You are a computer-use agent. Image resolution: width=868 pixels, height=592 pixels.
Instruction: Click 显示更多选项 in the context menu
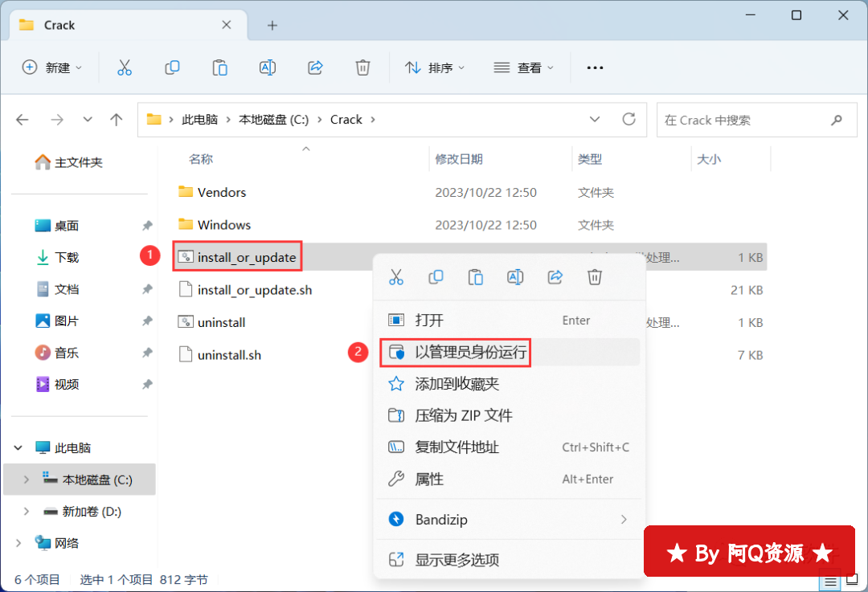coord(457,560)
